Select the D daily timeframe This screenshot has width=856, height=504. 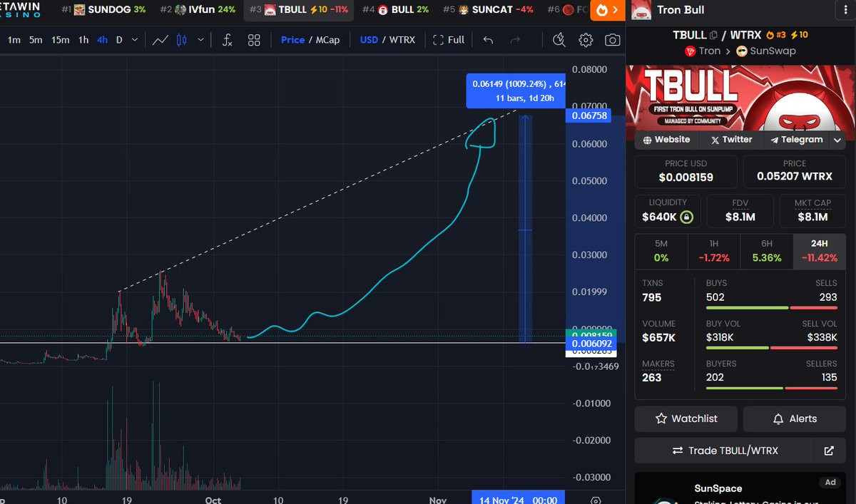[119, 40]
